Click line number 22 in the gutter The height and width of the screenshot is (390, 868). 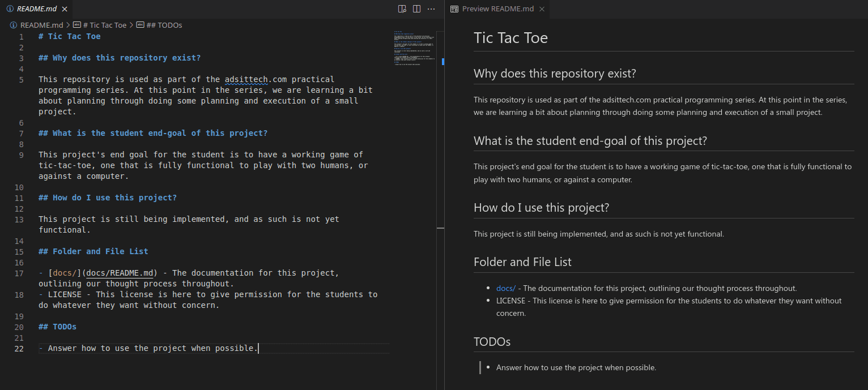(19, 349)
